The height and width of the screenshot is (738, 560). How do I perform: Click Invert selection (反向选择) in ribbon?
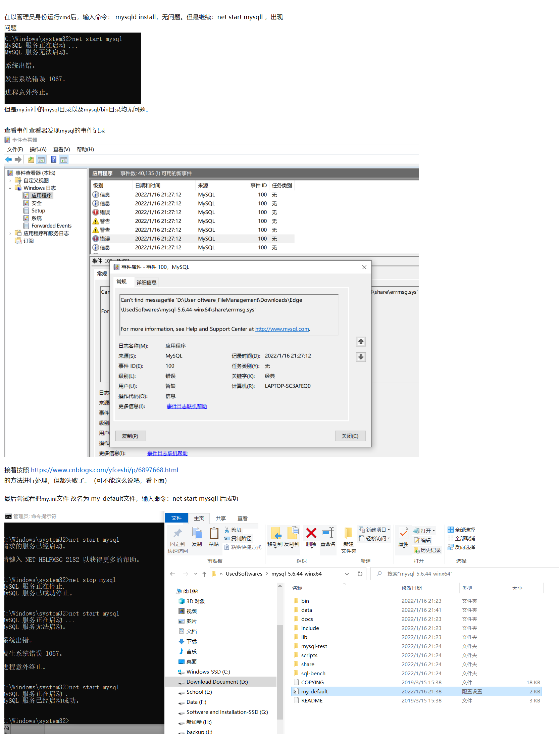(x=461, y=547)
